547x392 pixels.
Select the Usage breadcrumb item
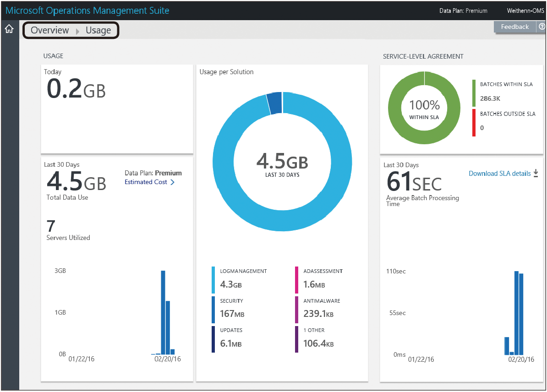pyautogui.click(x=98, y=30)
